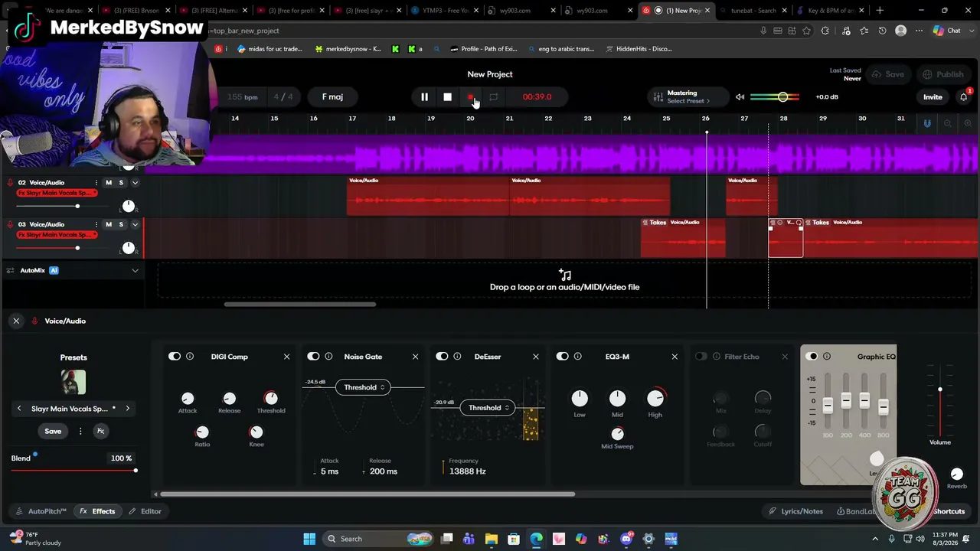Click the drop loop or audio area
Screen dimensions: 980x551
[564, 281]
